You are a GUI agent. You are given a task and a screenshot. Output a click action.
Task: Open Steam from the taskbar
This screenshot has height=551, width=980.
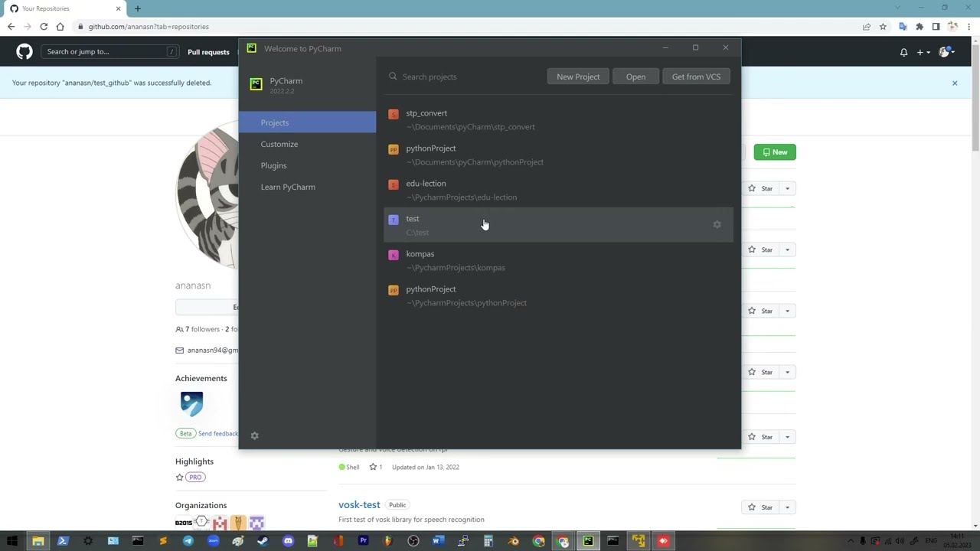click(x=263, y=541)
